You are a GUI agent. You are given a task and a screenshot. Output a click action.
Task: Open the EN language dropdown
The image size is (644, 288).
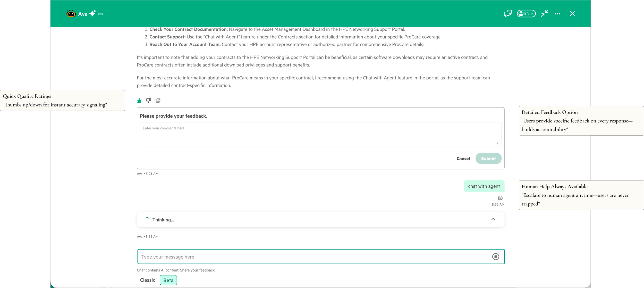pyautogui.click(x=526, y=14)
